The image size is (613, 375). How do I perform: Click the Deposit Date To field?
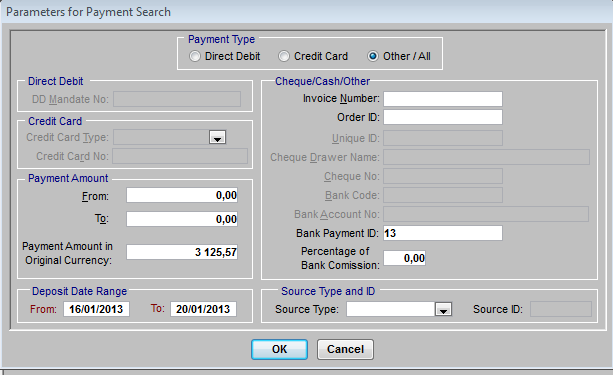(x=203, y=309)
